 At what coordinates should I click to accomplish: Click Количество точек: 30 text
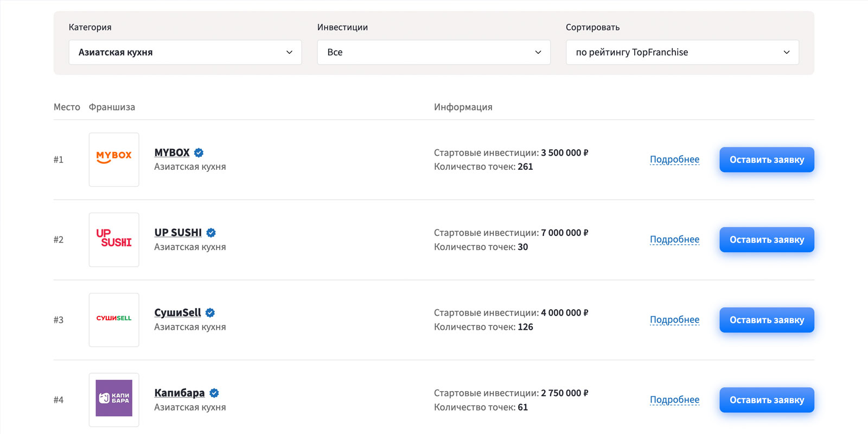pos(481,247)
